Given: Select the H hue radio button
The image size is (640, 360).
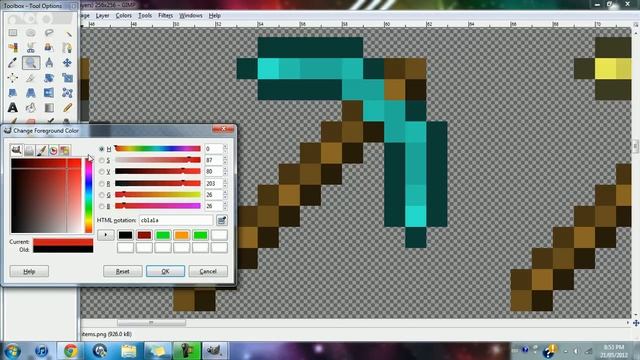Looking at the screenshot, I should tap(102, 149).
